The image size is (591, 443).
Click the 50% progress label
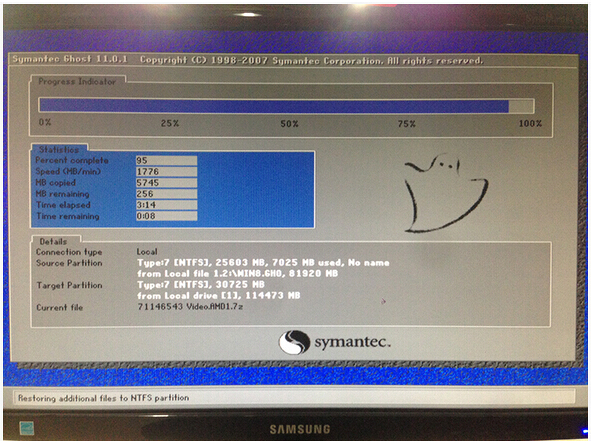(289, 124)
